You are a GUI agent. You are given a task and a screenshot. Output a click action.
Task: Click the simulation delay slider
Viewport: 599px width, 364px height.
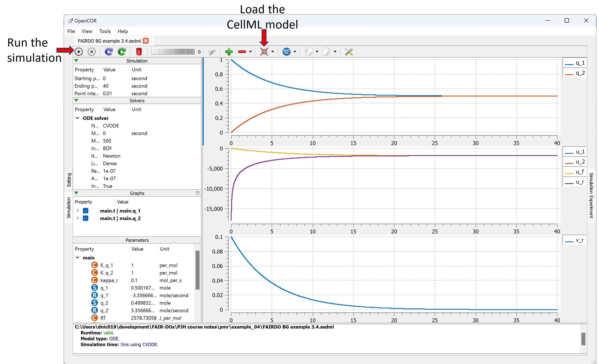173,51
